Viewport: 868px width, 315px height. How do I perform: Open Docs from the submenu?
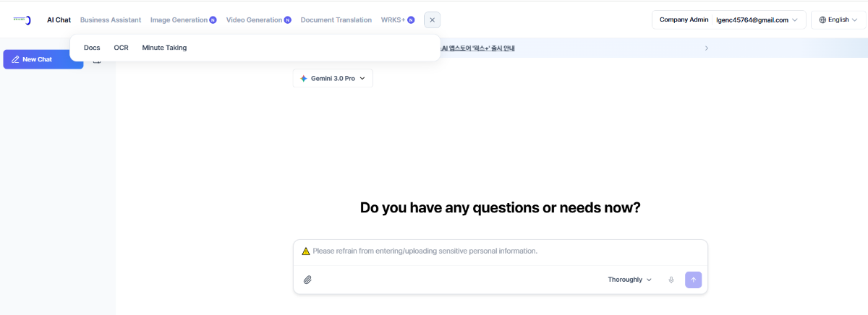click(x=92, y=48)
